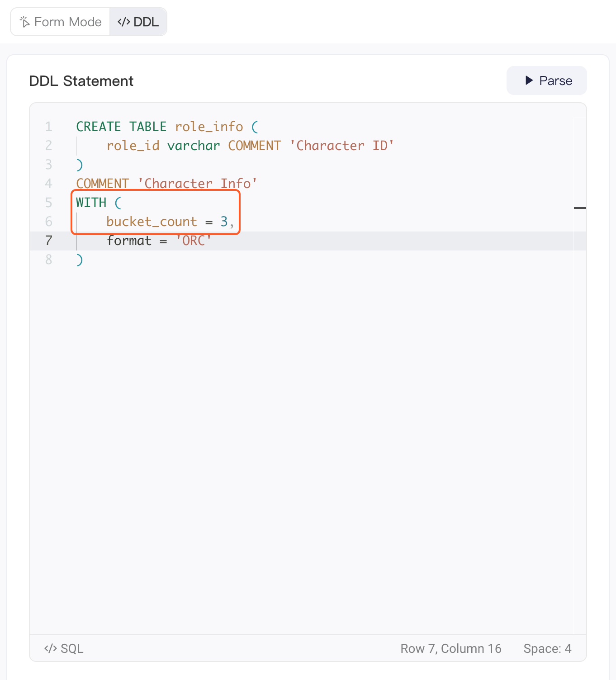616x680 pixels.
Task: Click the Space: 4 indentation setting
Action: (x=547, y=648)
